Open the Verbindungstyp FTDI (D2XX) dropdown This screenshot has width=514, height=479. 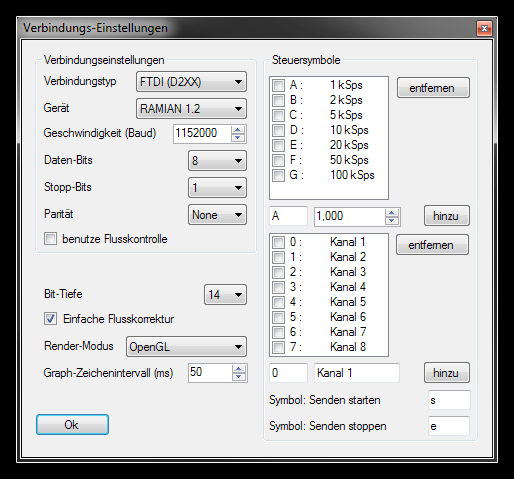[191, 82]
